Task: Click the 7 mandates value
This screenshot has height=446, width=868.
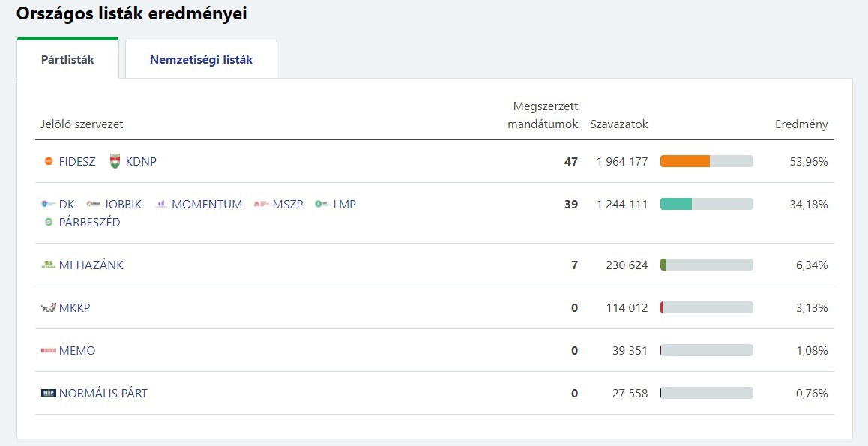Action: [575, 265]
